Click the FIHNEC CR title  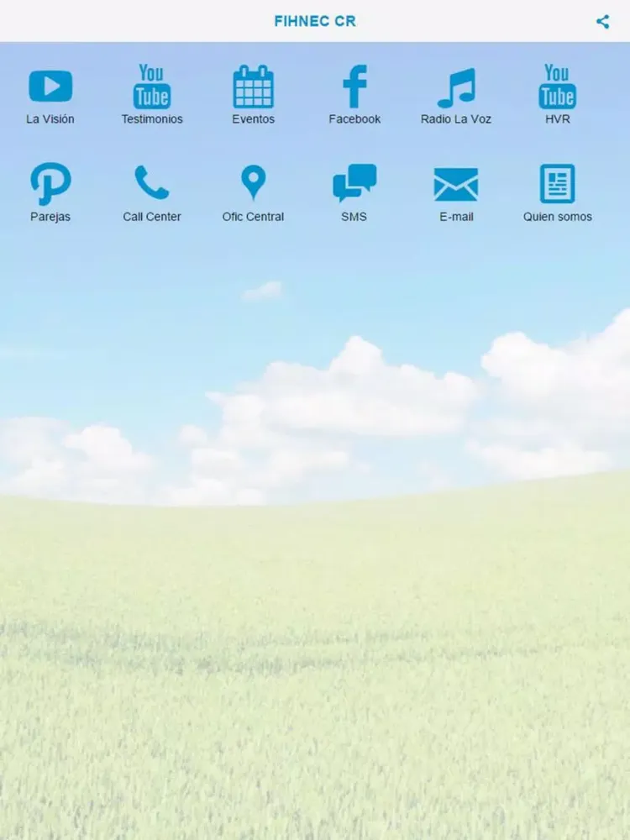(x=315, y=21)
